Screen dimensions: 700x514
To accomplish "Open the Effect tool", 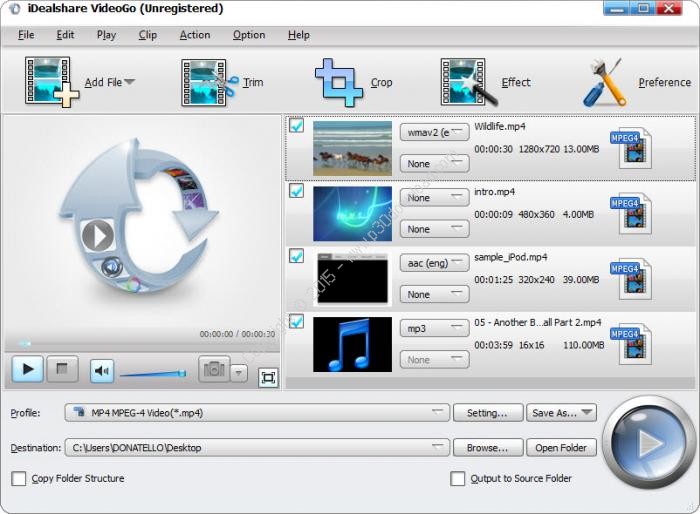I will [x=486, y=82].
